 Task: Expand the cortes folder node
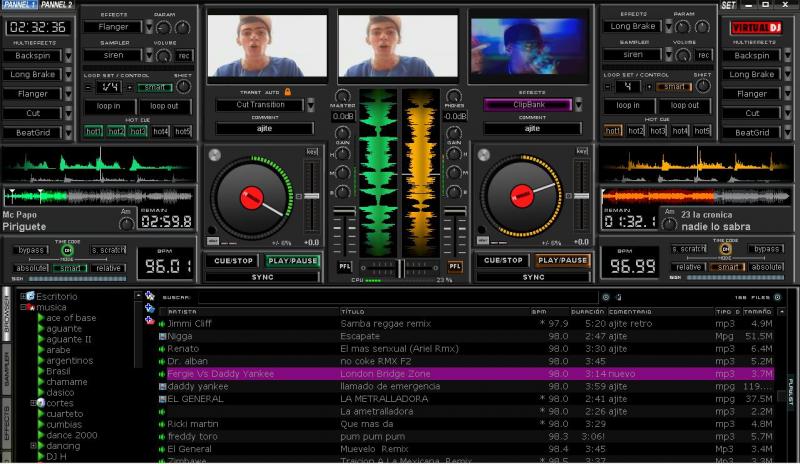33,403
